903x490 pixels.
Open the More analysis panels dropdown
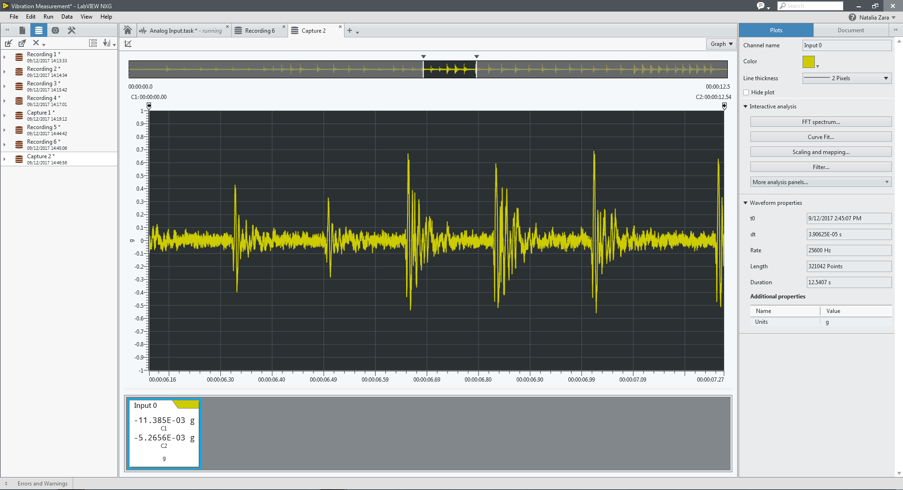(x=820, y=182)
